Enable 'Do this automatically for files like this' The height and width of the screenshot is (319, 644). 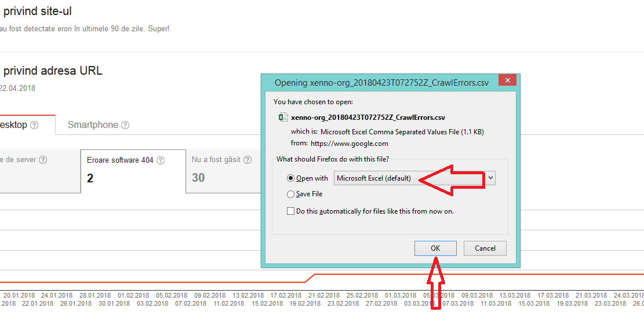(291, 211)
